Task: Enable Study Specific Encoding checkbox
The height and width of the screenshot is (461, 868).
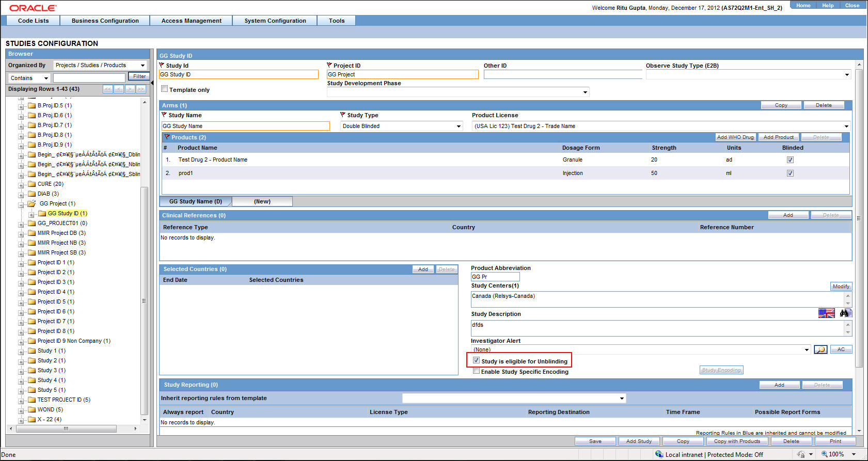Action: point(477,371)
